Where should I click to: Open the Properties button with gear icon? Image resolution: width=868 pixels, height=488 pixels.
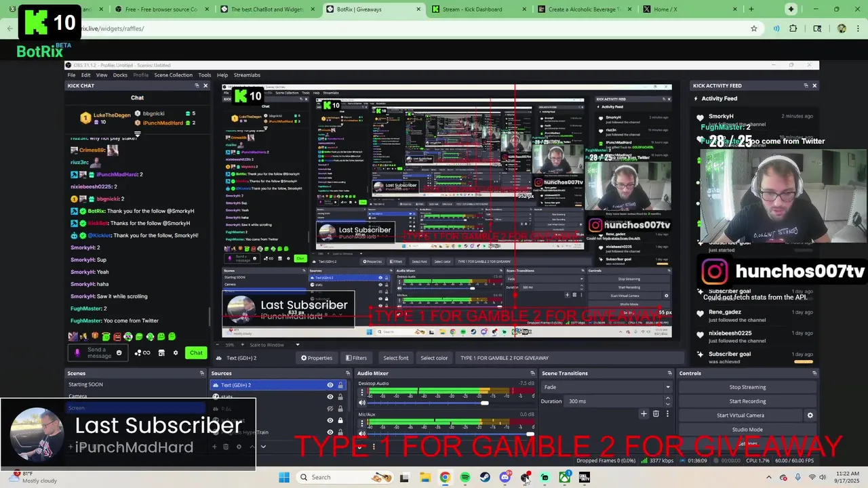coord(317,358)
